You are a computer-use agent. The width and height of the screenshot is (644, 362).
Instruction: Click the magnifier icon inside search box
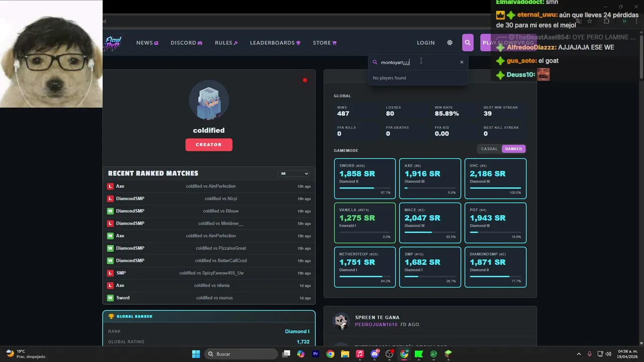(375, 62)
